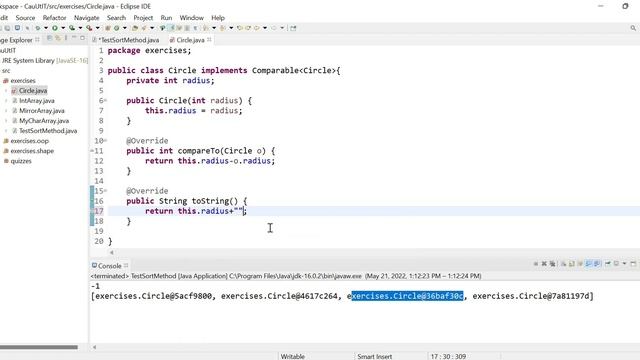640x360 pixels.
Task: Toggle Scroll Lock in Console toolbar
Action: 572,264
